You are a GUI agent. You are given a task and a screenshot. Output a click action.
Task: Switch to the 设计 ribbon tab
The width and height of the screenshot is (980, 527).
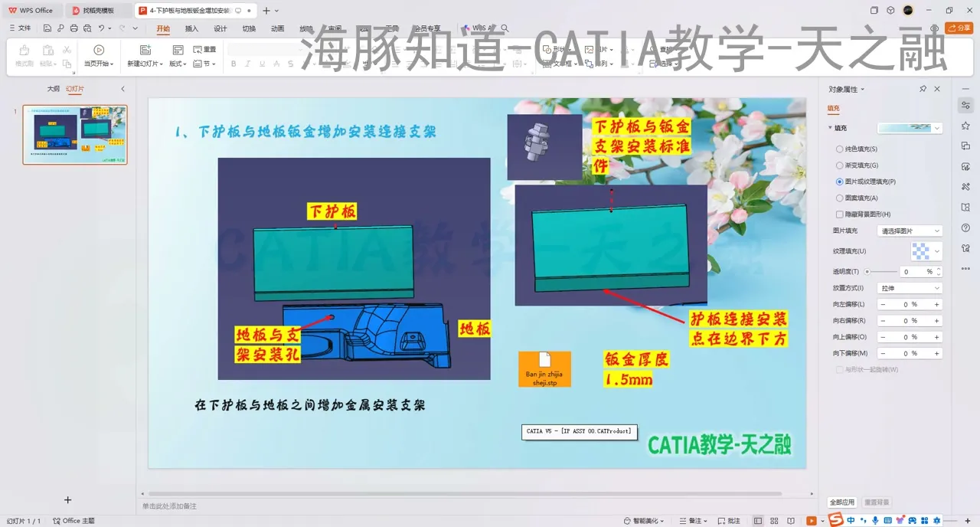pyautogui.click(x=220, y=28)
